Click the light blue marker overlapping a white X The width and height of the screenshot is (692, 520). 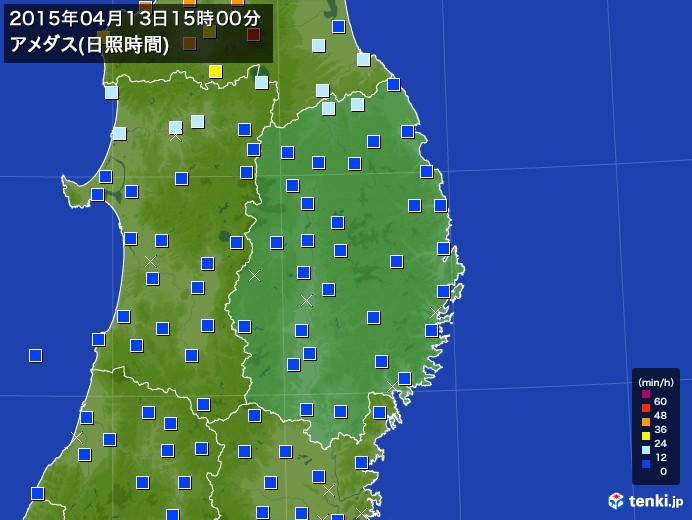point(176,128)
